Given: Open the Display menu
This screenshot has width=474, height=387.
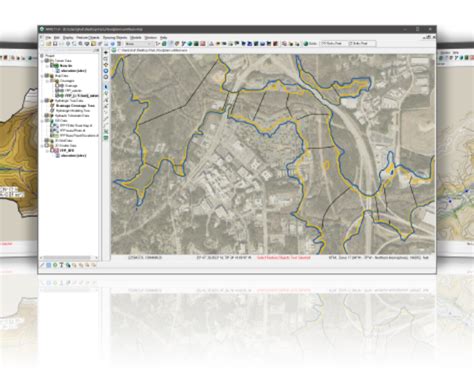Looking at the screenshot, I should [x=68, y=38].
